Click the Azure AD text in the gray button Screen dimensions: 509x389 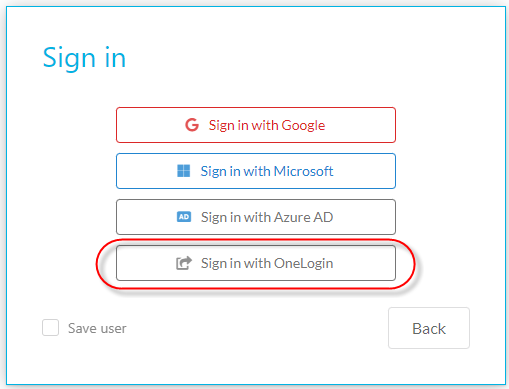(303, 217)
